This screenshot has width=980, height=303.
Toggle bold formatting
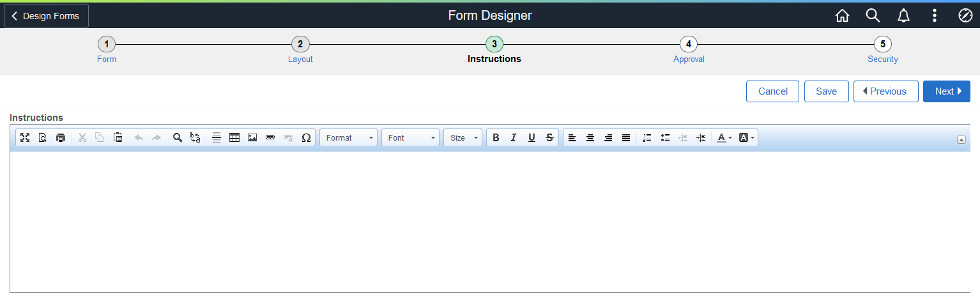(x=496, y=137)
